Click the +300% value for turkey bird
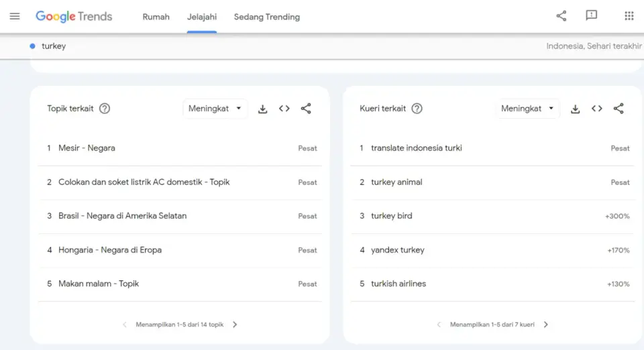Image resolution: width=644 pixels, height=350 pixels. [617, 217]
